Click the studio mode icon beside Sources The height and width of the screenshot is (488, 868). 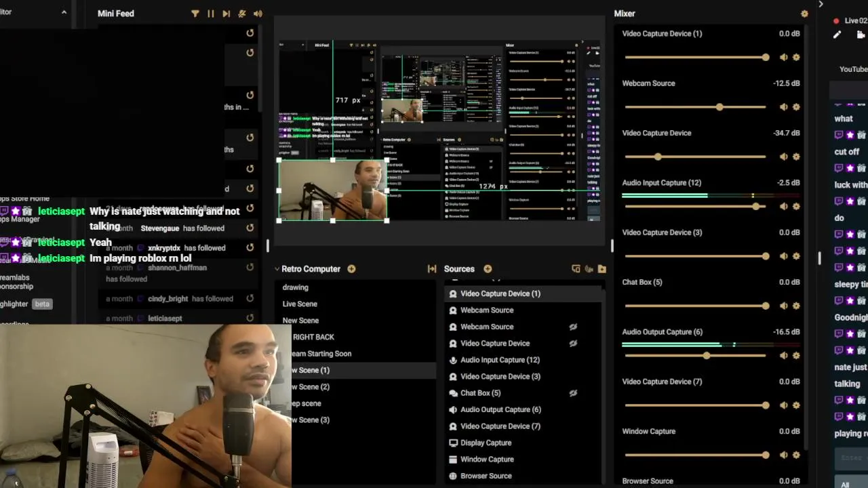tap(576, 269)
